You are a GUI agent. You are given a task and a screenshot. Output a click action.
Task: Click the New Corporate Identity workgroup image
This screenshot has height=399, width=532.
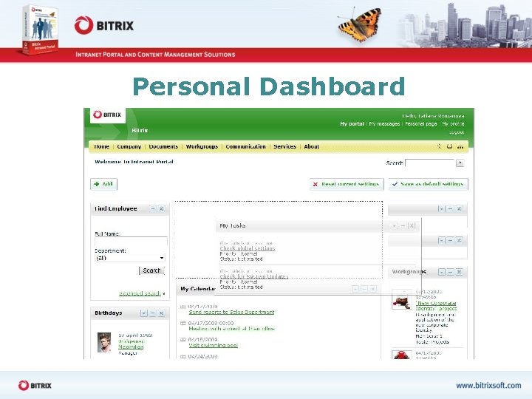[x=402, y=299]
